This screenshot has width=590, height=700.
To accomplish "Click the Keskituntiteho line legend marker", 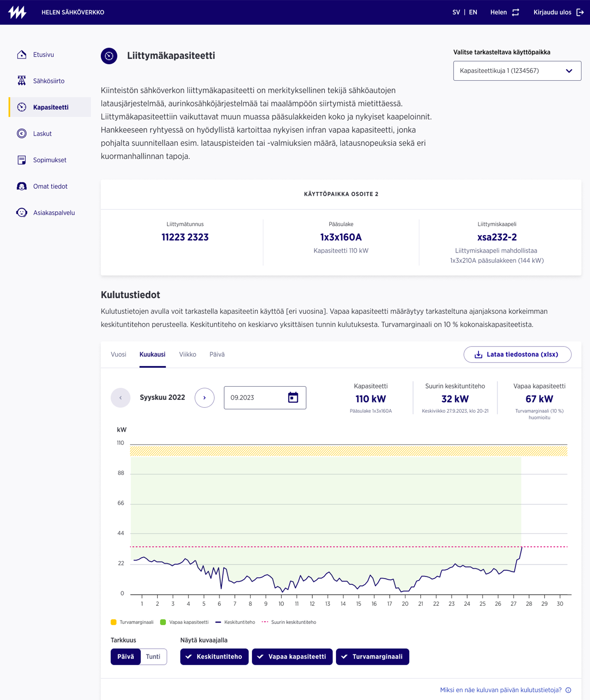I will (218, 622).
